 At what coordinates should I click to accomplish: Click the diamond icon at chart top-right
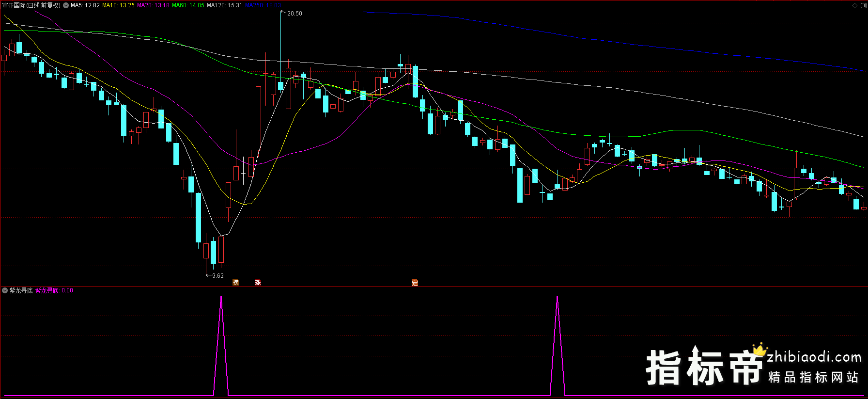pyautogui.click(x=855, y=5)
